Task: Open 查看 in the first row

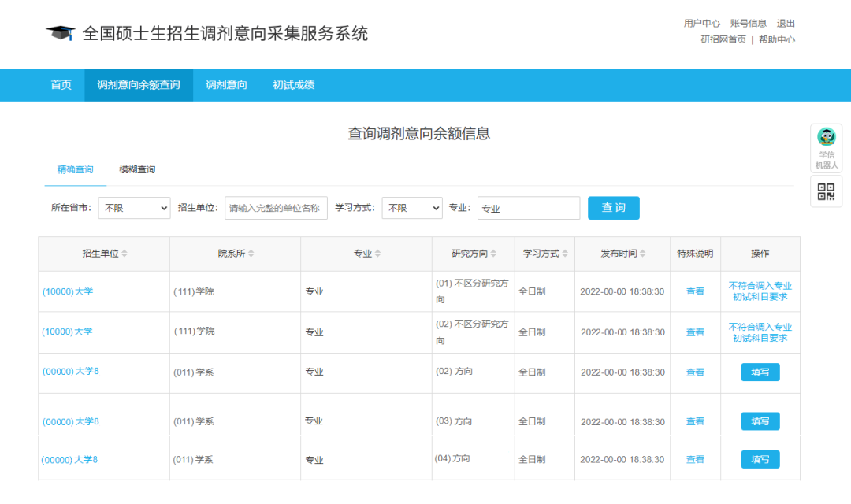Action: coord(694,291)
